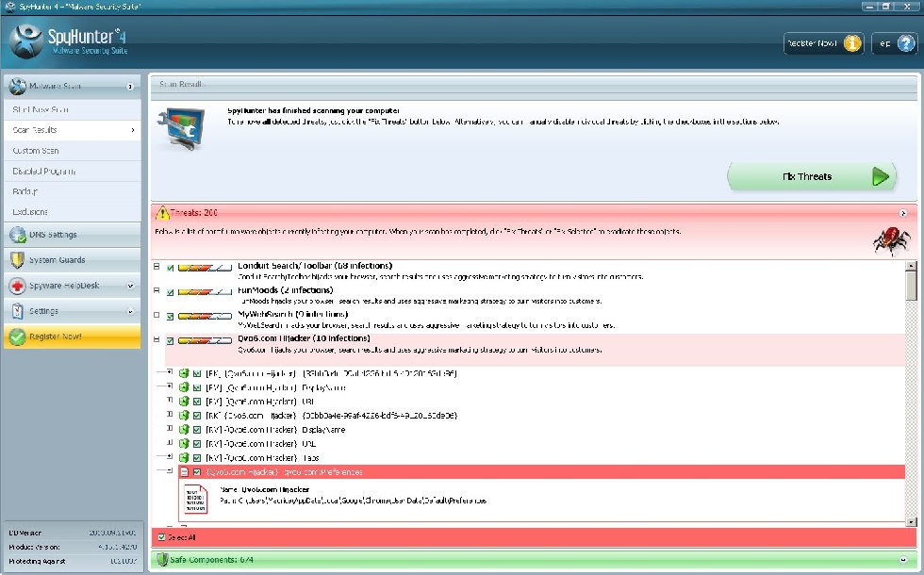Expand the MyWebSearch threat group

(x=157, y=315)
